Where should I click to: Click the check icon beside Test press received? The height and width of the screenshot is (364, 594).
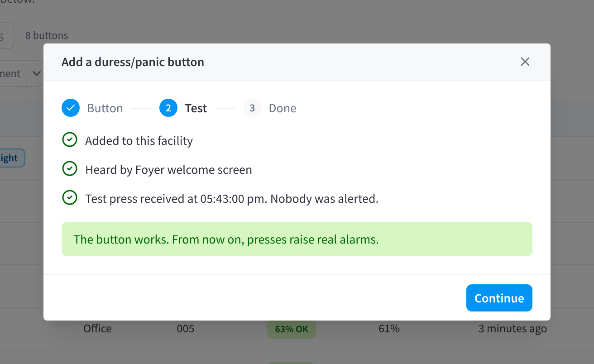click(x=69, y=198)
